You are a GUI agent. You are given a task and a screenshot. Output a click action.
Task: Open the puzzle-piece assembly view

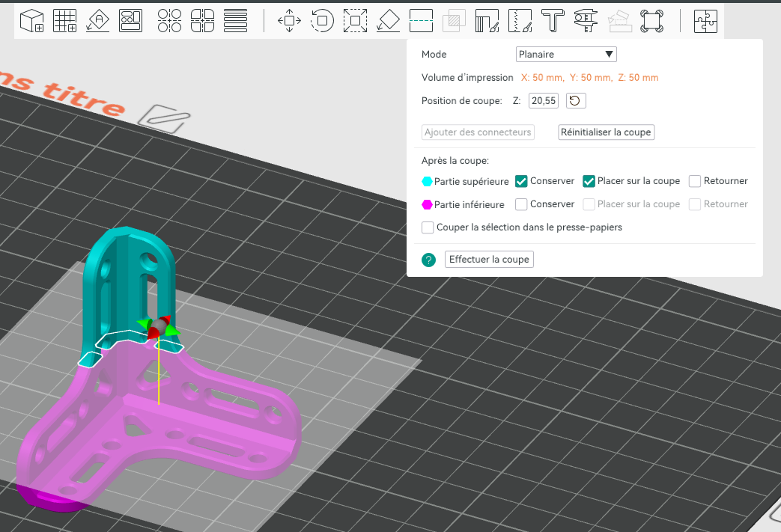(x=706, y=21)
